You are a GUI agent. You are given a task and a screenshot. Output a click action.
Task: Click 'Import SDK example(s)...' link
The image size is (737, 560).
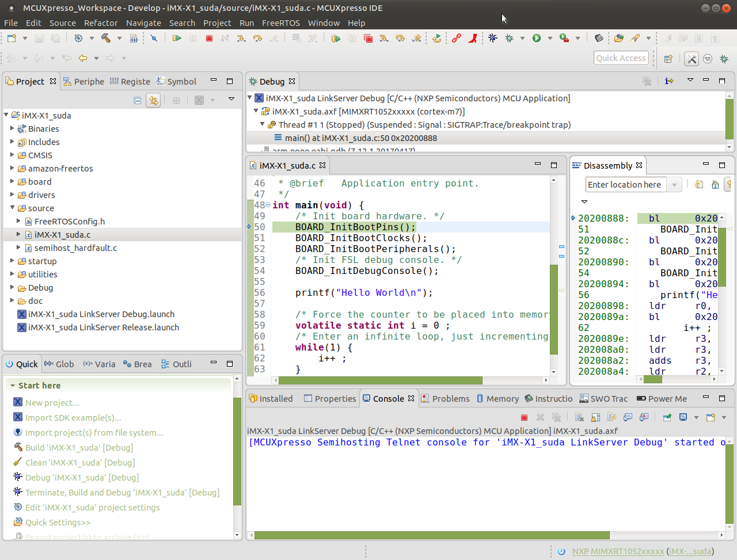73,418
